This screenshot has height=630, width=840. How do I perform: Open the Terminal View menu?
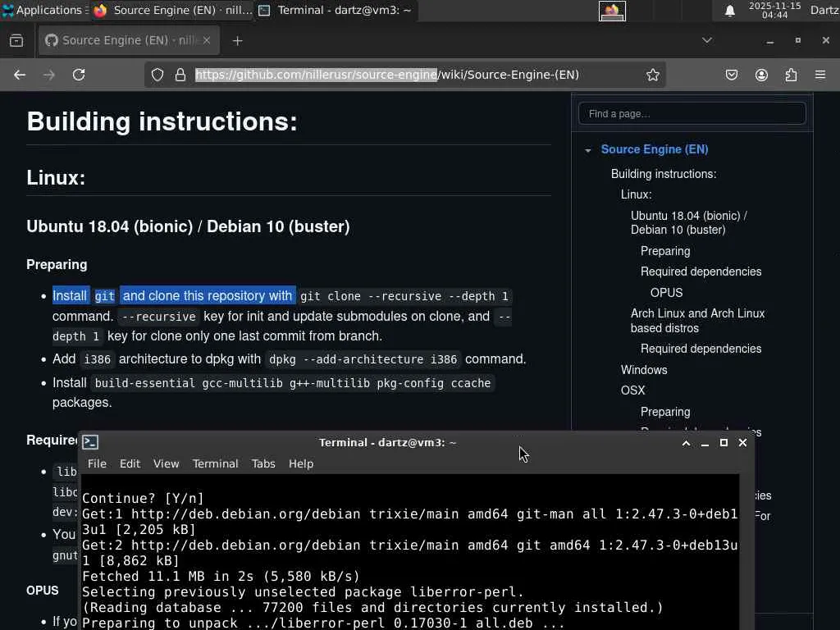pos(166,464)
